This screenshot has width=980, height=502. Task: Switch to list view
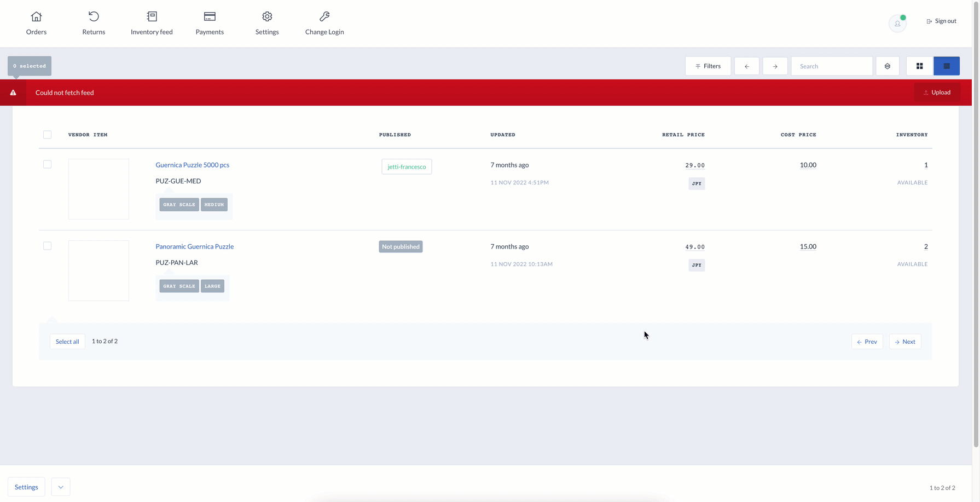click(x=947, y=66)
